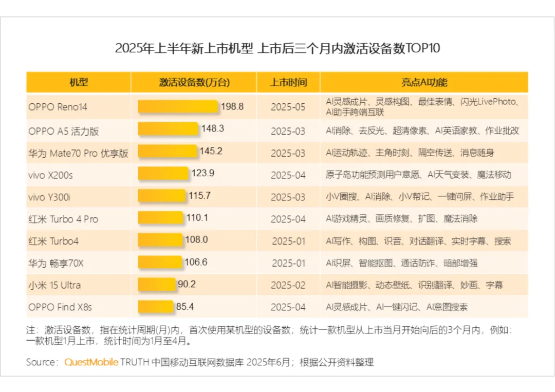Click the 145.2 activation value
This screenshot has width=555, height=392.
point(211,151)
